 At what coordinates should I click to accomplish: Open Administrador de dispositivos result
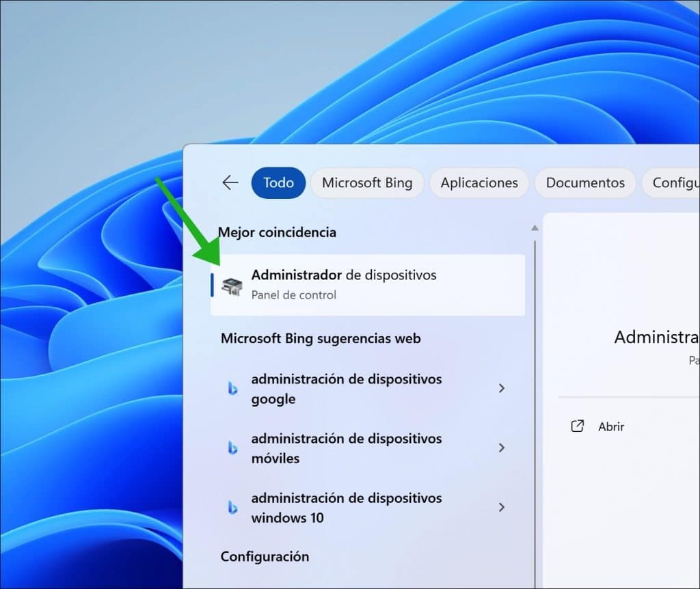pos(367,285)
